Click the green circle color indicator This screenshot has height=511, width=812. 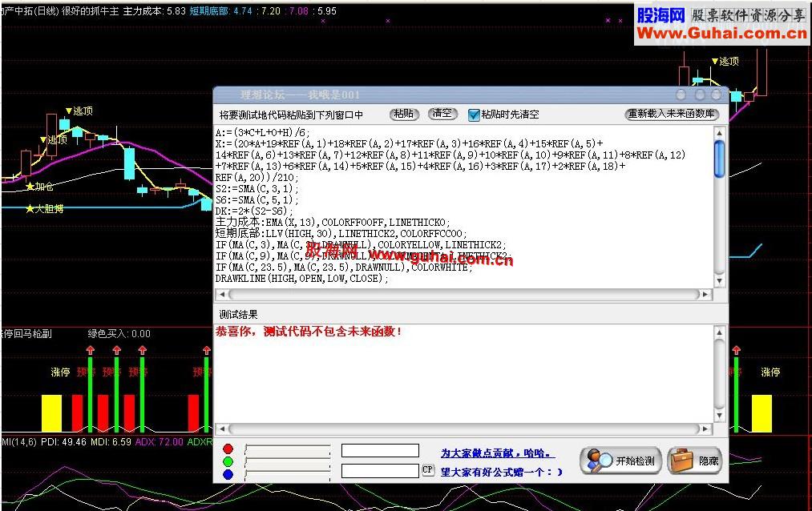pos(228,461)
